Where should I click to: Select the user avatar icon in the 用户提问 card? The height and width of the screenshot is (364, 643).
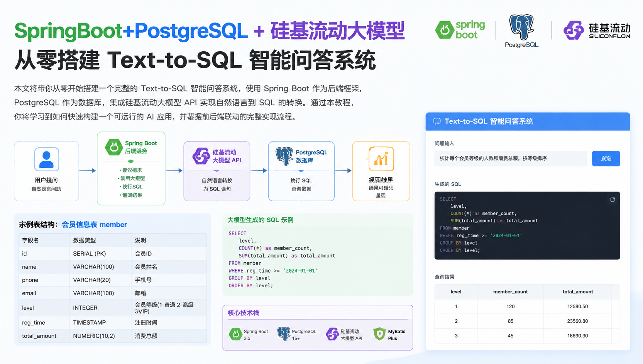coord(47,159)
